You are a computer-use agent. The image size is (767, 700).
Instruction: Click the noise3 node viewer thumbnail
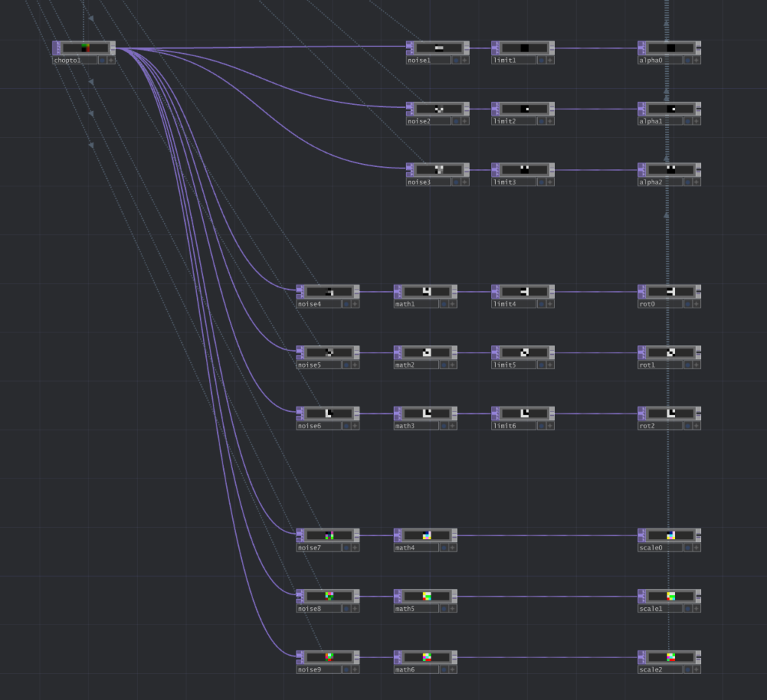[x=438, y=169]
